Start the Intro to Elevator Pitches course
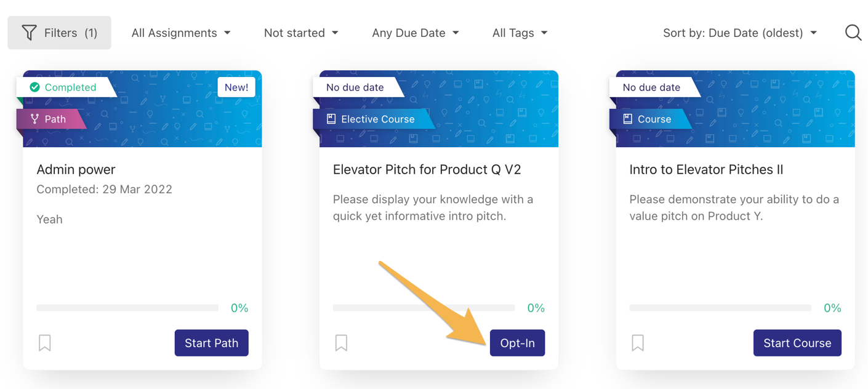The height and width of the screenshot is (389, 868). 797,343
